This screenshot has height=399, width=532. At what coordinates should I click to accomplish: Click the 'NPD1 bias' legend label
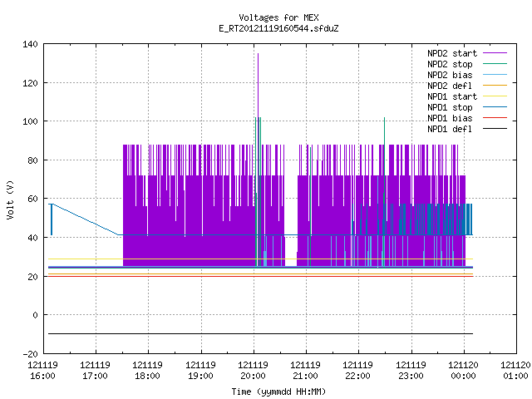[x=450, y=118]
